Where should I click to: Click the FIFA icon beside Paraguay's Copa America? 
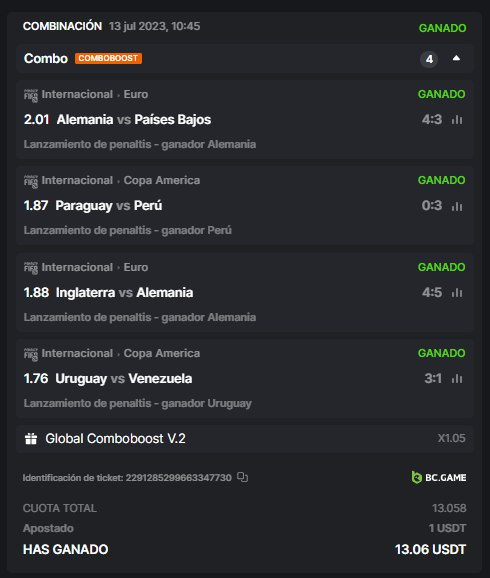tap(31, 181)
